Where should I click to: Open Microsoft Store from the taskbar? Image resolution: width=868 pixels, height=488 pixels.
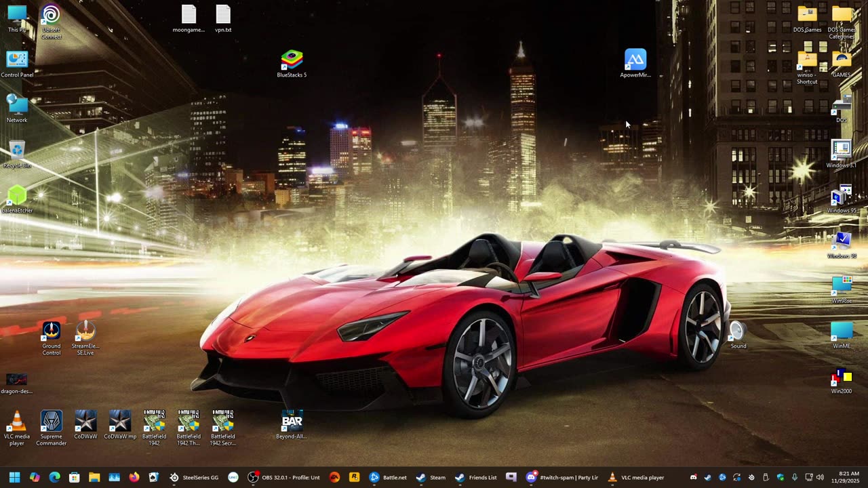pyautogui.click(x=75, y=477)
